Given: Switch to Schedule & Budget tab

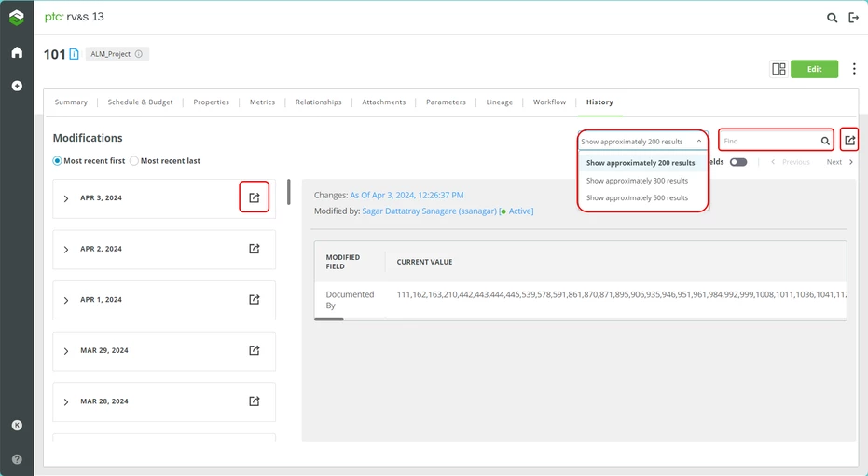Looking at the screenshot, I should (x=140, y=102).
